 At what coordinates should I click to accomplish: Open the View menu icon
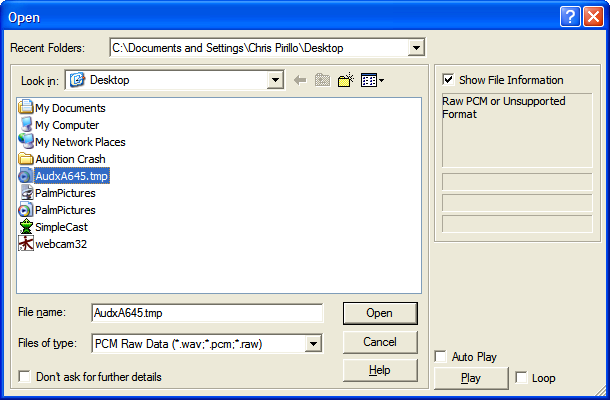pos(372,80)
